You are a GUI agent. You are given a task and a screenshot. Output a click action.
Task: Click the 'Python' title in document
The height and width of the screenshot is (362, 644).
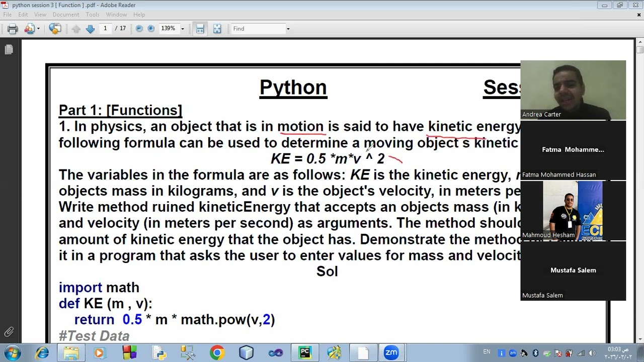(293, 87)
